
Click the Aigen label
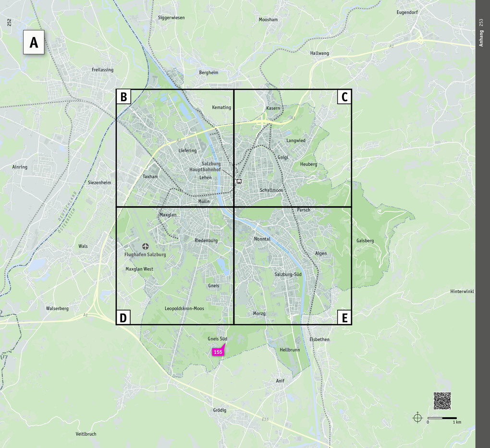pos(320,254)
